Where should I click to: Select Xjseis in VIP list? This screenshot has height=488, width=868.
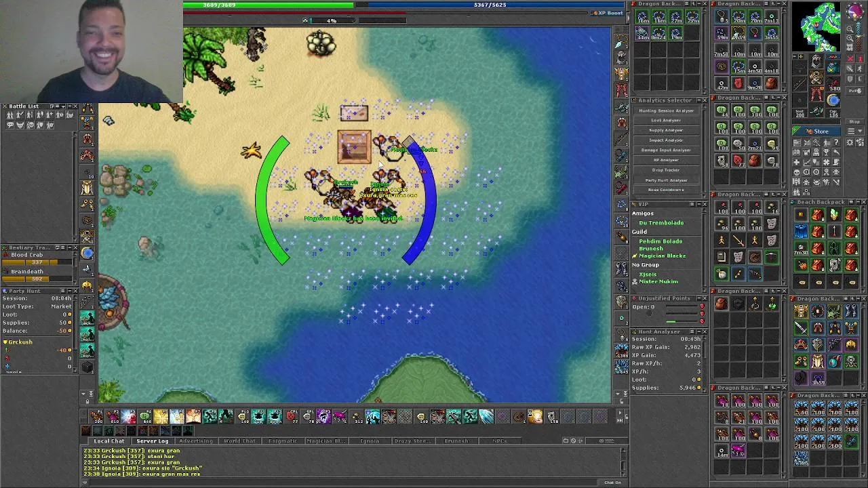click(x=648, y=274)
